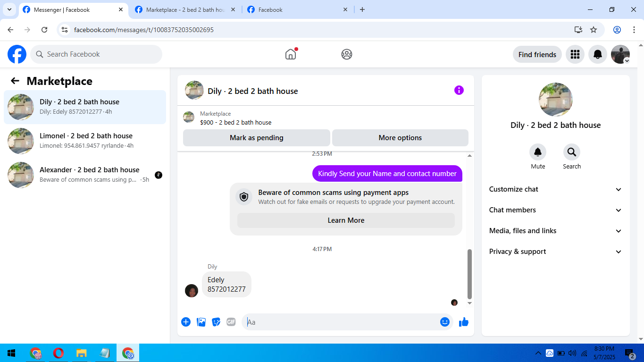Go back using the Marketplace arrow
This screenshot has width=644, height=362.
[15, 81]
